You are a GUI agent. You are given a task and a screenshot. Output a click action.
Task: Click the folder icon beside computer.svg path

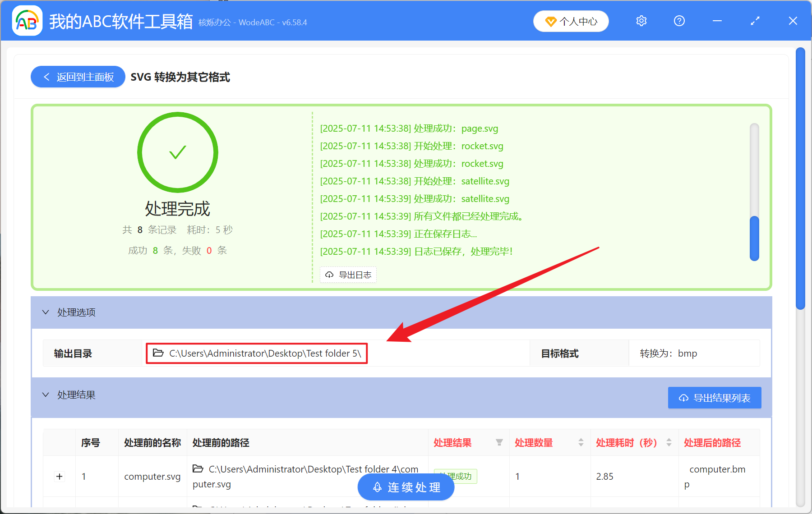198,469
